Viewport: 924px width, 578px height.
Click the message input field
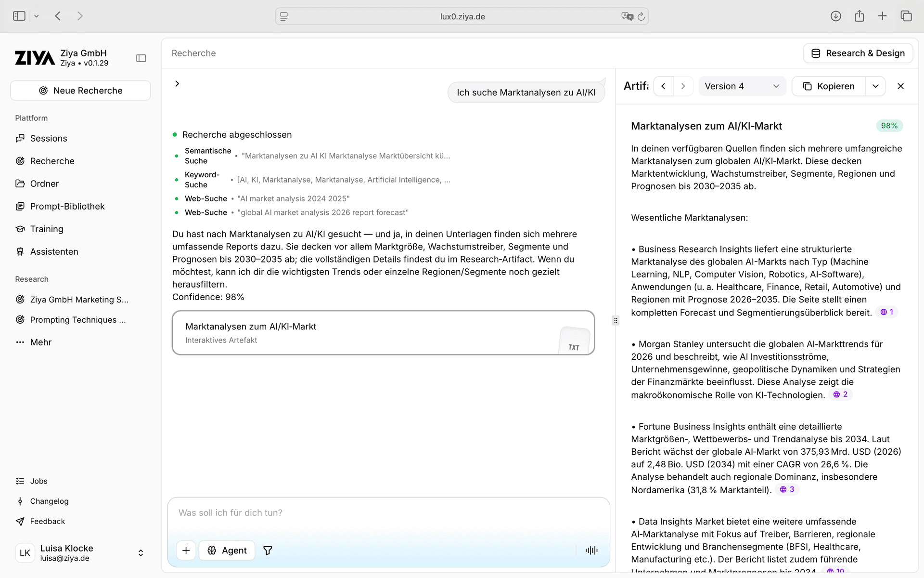(x=337, y=512)
